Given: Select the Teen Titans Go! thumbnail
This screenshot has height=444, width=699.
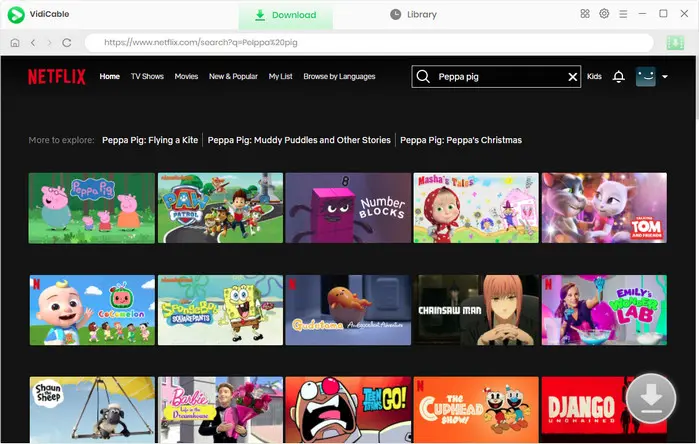Looking at the screenshot, I should point(348,410).
